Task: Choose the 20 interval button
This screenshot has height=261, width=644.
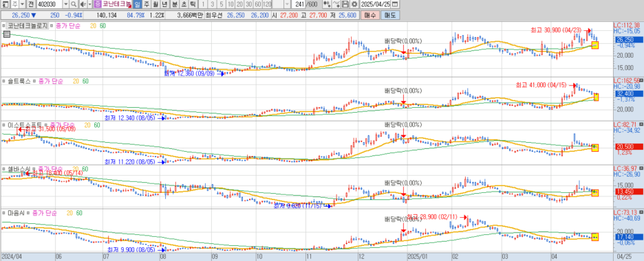Action: [240, 5]
